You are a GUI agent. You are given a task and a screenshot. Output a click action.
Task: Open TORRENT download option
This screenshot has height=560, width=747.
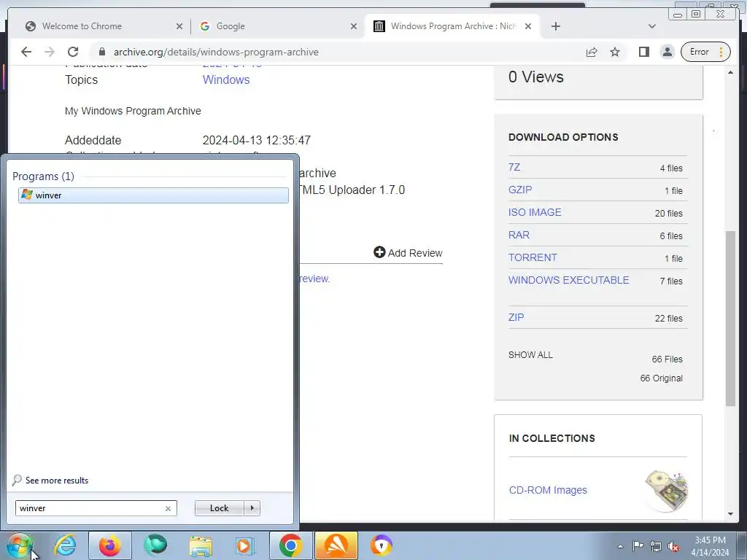(533, 257)
